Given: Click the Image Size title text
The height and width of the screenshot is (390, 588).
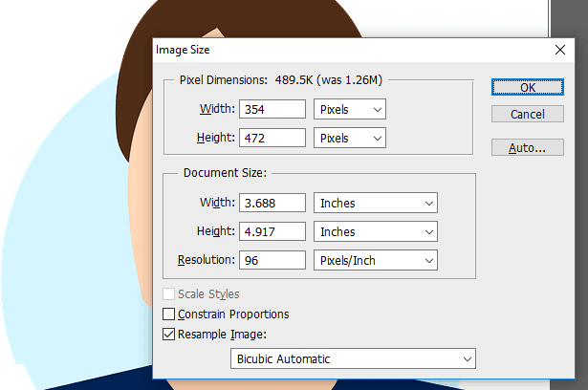Looking at the screenshot, I should coord(183,50).
